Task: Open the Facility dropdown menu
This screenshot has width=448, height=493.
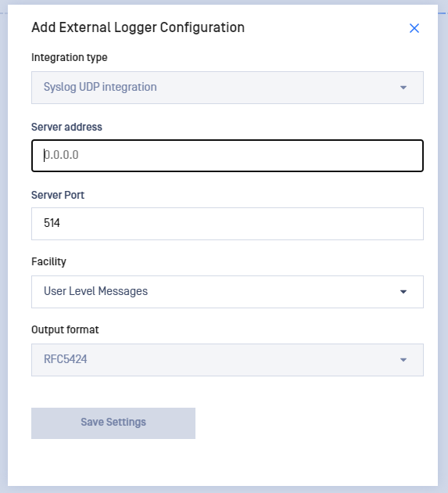Action: click(x=228, y=292)
